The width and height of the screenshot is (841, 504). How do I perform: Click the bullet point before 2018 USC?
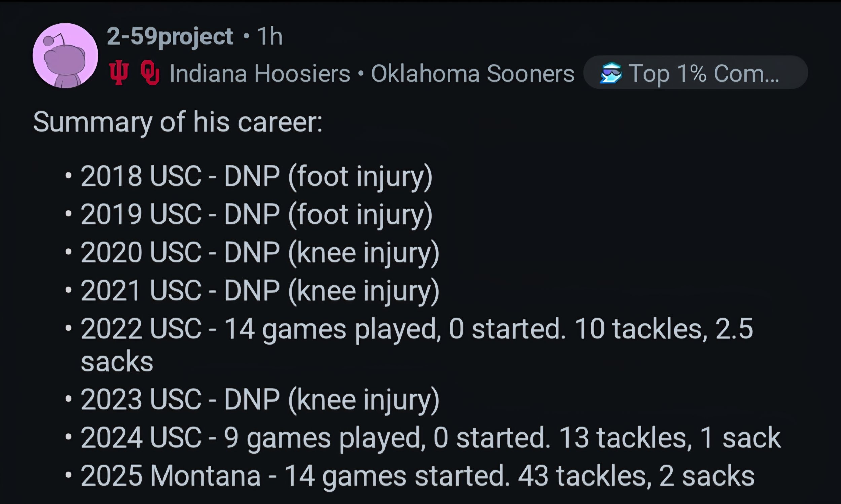click(x=69, y=176)
